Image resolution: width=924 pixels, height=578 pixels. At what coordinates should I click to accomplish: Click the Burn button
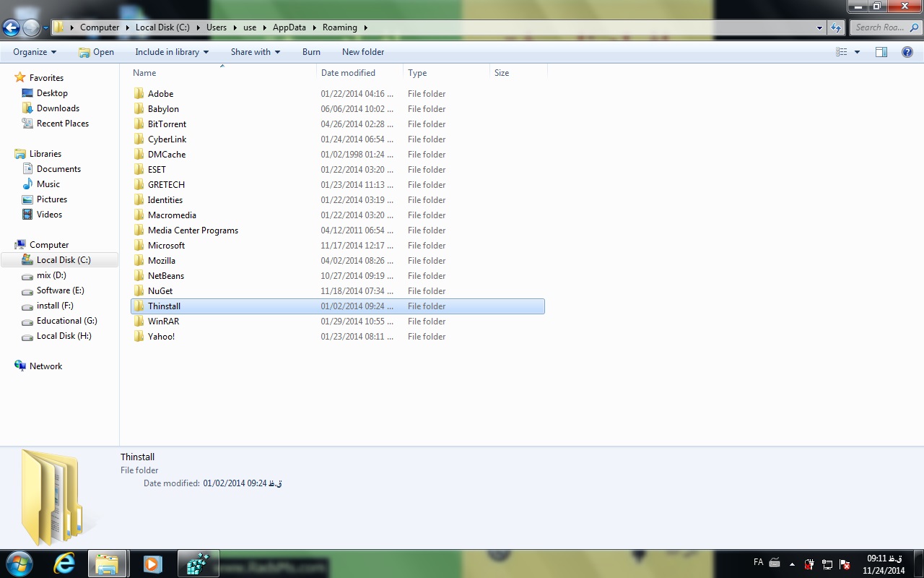pos(311,52)
